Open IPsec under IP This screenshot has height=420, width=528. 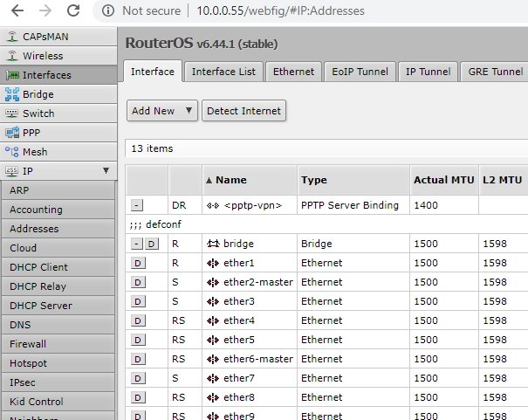click(58, 382)
